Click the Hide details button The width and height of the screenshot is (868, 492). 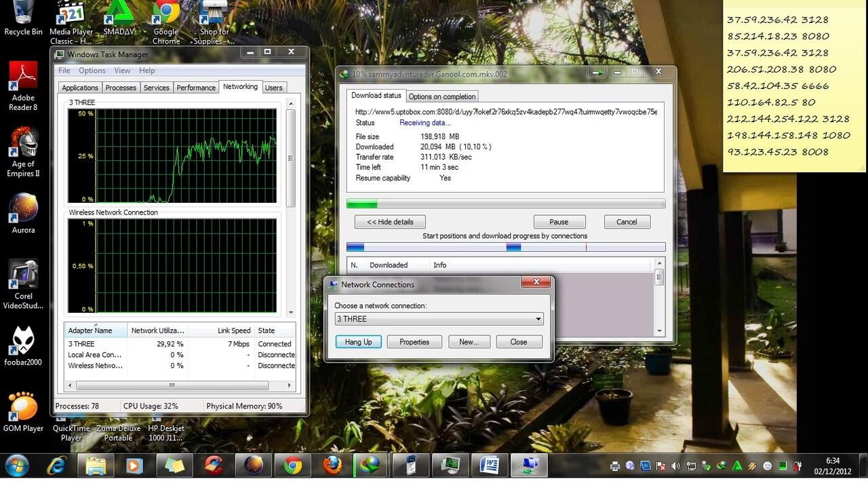389,222
